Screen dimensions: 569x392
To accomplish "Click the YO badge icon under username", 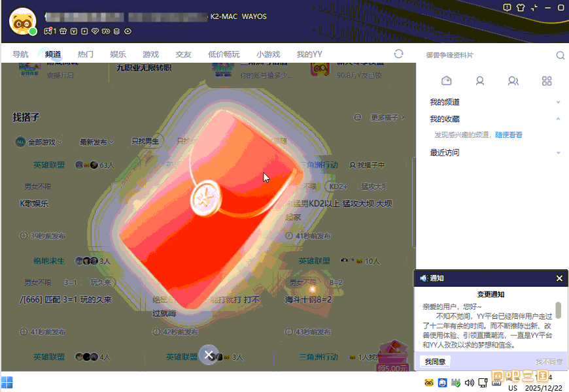I will coord(106,31).
